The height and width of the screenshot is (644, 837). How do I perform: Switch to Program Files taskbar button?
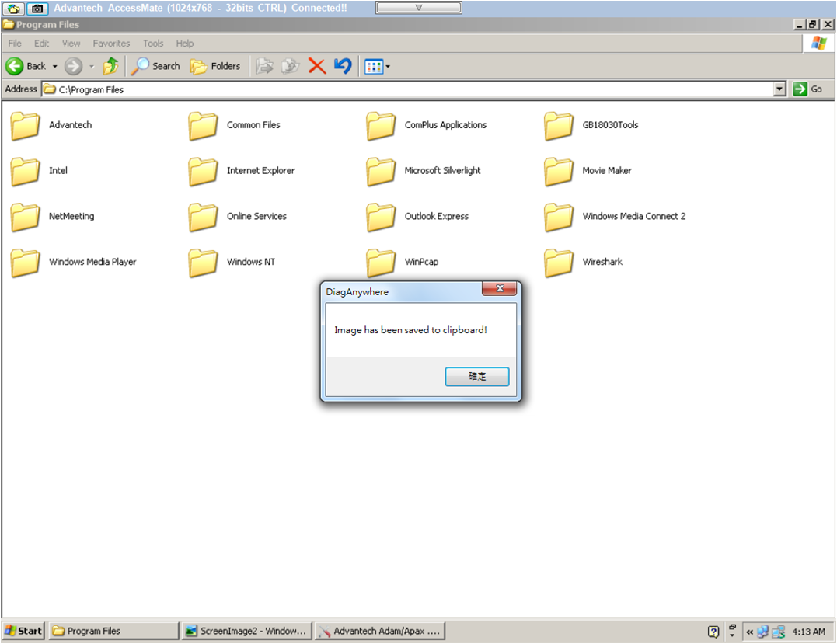coord(114,631)
